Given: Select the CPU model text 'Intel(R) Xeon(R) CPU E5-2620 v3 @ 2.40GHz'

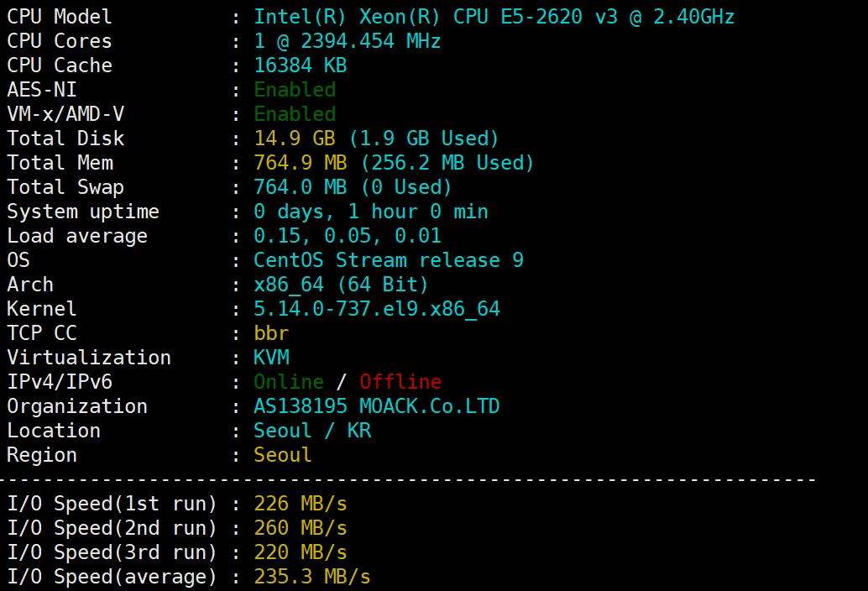Looking at the screenshot, I should coord(494,17).
